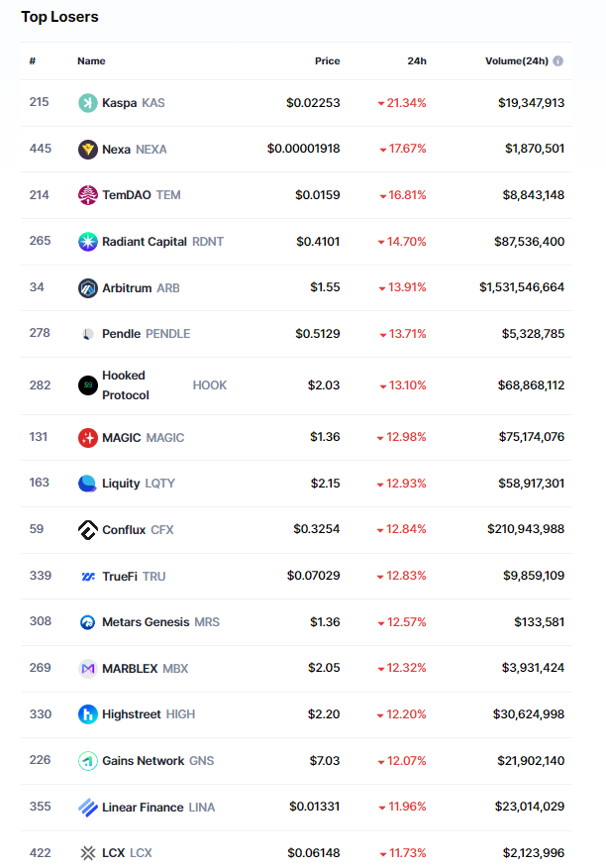Image resolution: width=606 pixels, height=868 pixels.
Task: Sort by the Name column header
Action: pos(91,61)
